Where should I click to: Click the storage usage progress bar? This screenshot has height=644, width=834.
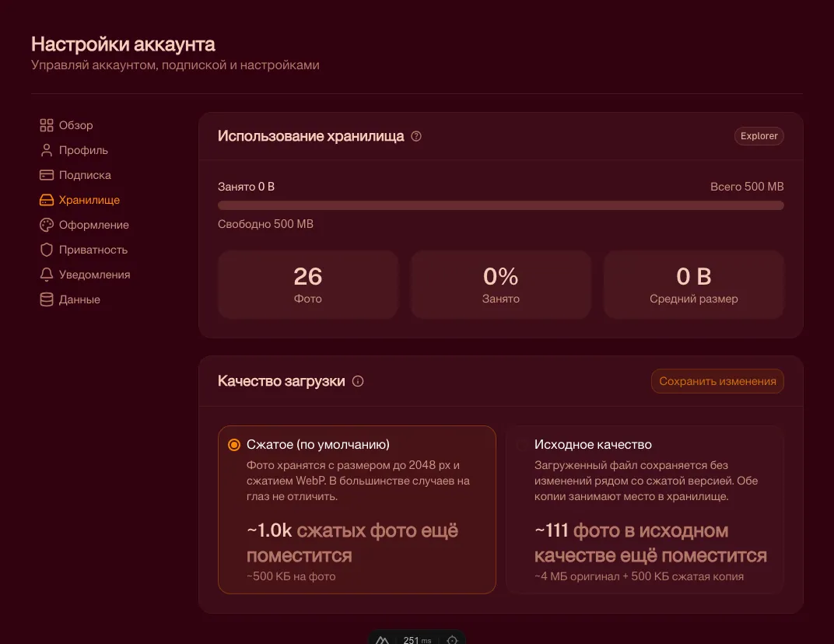pyautogui.click(x=500, y=205)
